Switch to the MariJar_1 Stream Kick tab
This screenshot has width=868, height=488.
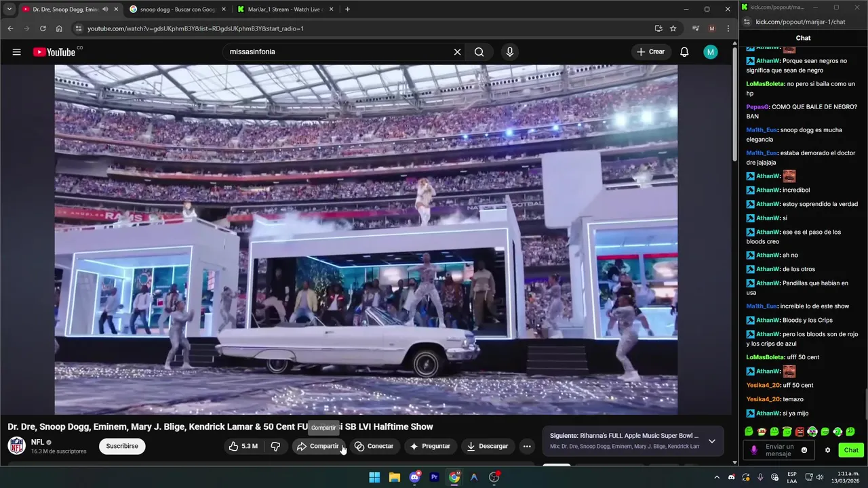point(285,9)
